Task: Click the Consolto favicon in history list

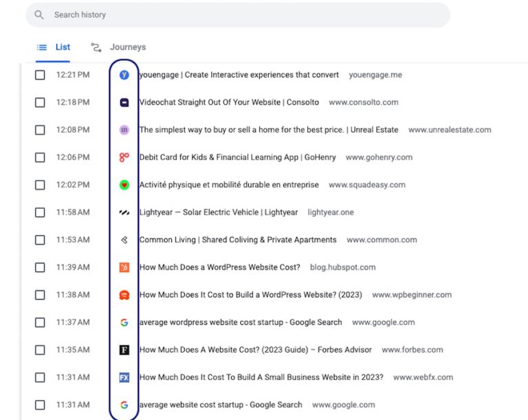Action: click(x=124, y=102)
